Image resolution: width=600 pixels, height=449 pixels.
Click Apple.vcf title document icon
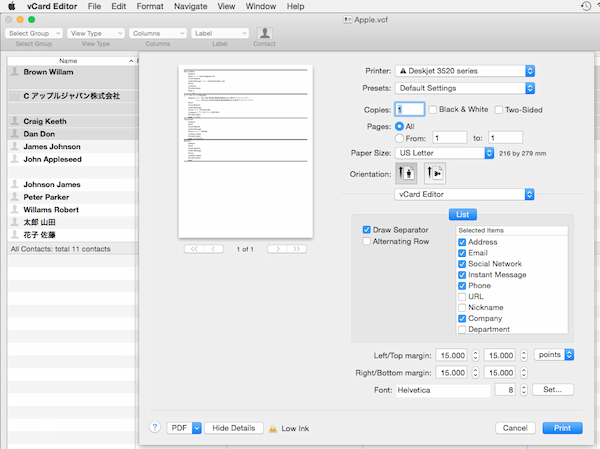pos(347,20)
